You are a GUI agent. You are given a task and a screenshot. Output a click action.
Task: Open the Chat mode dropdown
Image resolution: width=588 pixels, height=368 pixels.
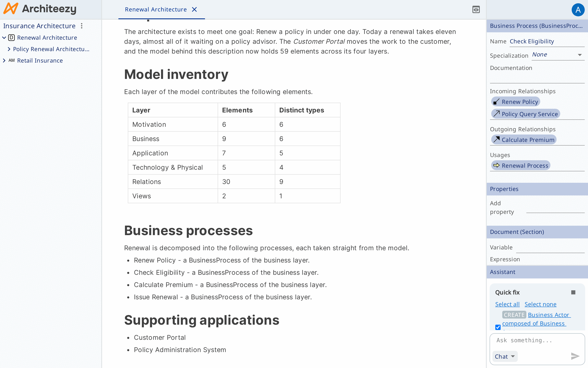(505, 357)
